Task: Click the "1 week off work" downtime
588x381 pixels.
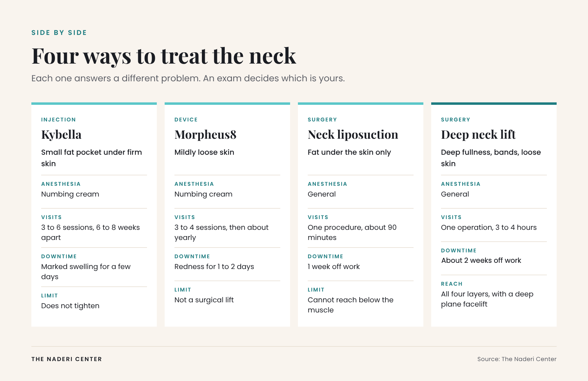Action: pos(334,267)
